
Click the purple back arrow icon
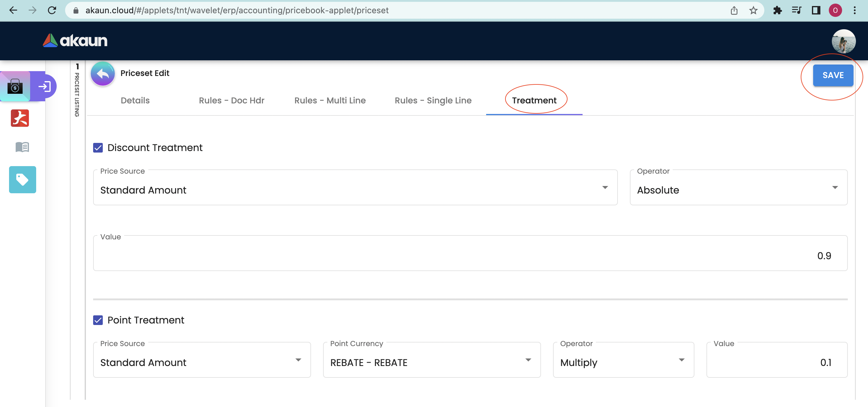tap(103, 74)
